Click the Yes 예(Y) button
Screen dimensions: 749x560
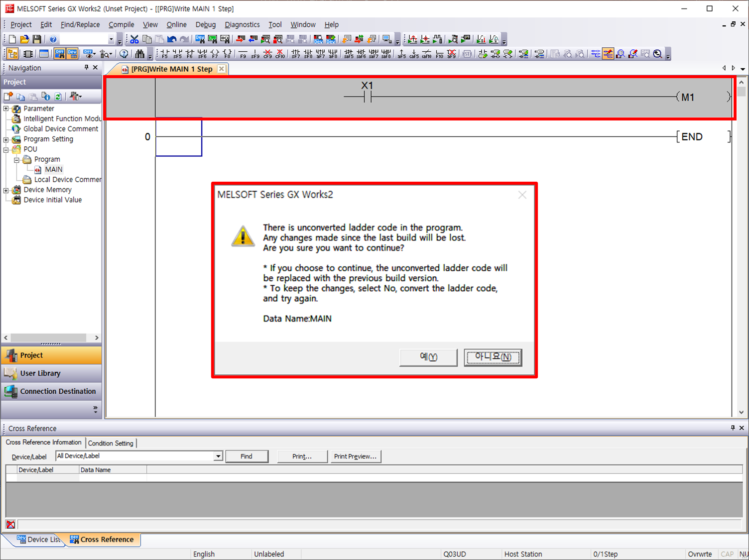pyautogui.click(x=428, y=357)
